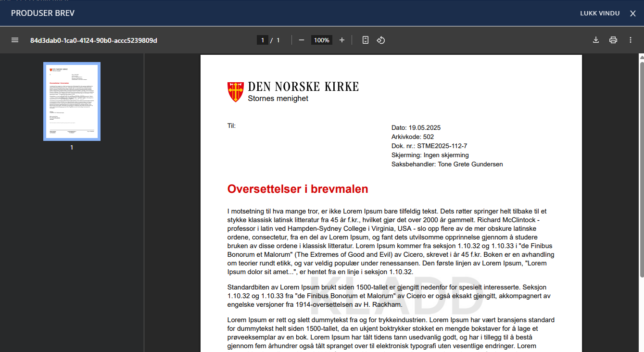Toggle fit to page icon
The image size is (644, 352).
[x=366, y=40]
